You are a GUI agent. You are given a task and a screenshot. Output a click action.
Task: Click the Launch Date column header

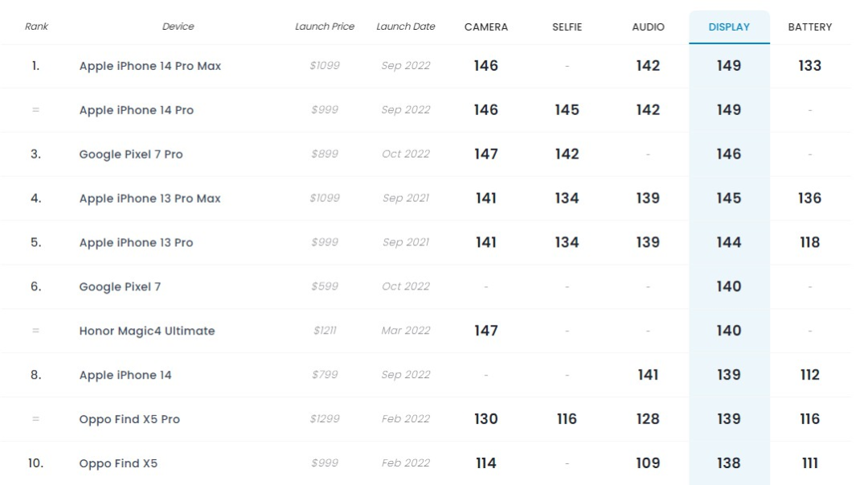[406, 27]
